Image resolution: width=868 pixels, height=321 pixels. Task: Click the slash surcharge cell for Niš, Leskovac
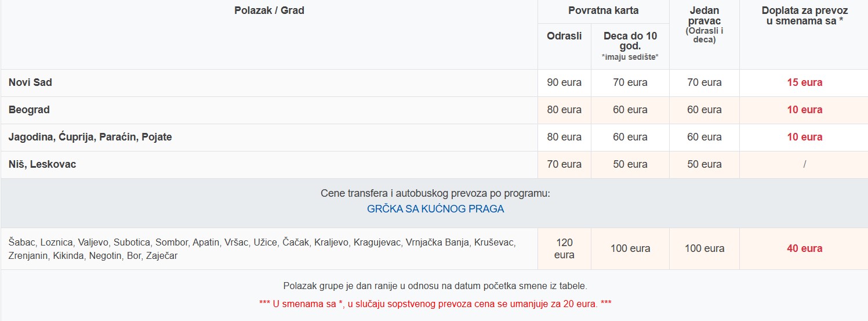point(804,164)
